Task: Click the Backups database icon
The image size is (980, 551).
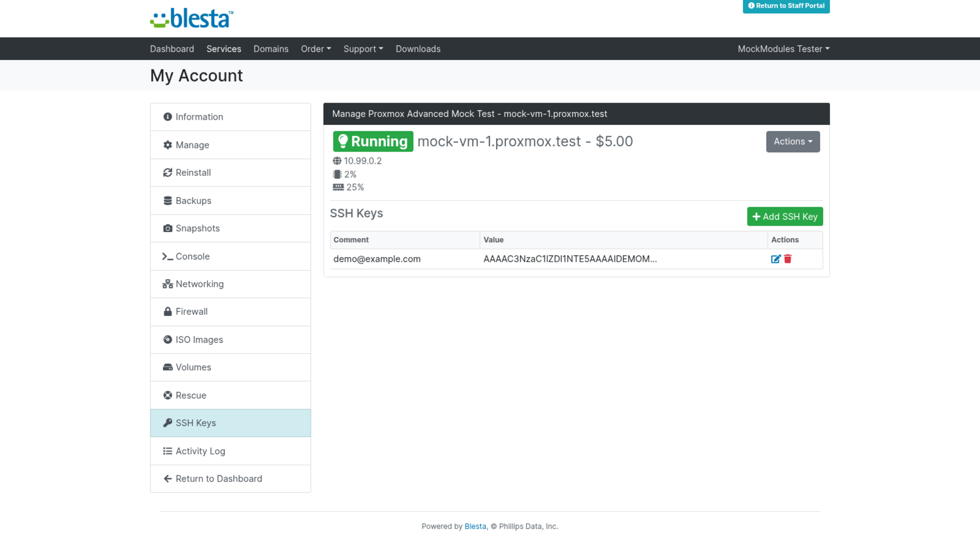Action: [x=167, y=201]
